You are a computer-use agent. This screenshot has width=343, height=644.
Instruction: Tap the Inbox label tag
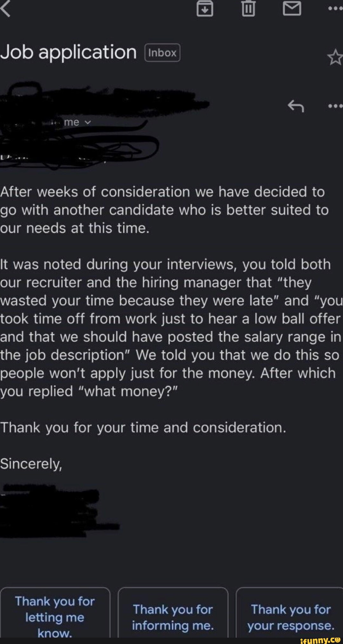(162, 53)
